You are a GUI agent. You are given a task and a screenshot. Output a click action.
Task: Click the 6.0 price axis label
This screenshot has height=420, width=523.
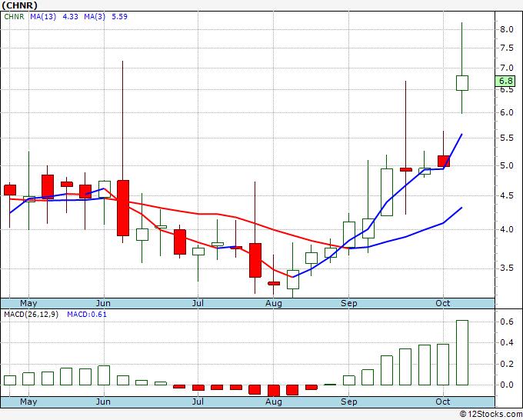point(506,112)
